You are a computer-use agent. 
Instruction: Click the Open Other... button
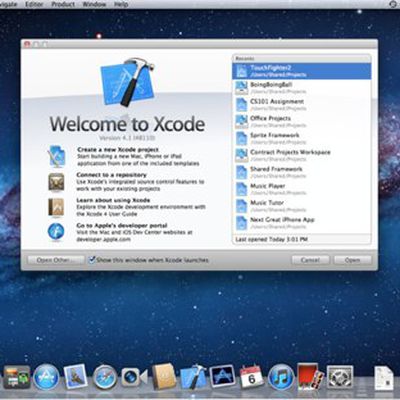click(56, 260)
